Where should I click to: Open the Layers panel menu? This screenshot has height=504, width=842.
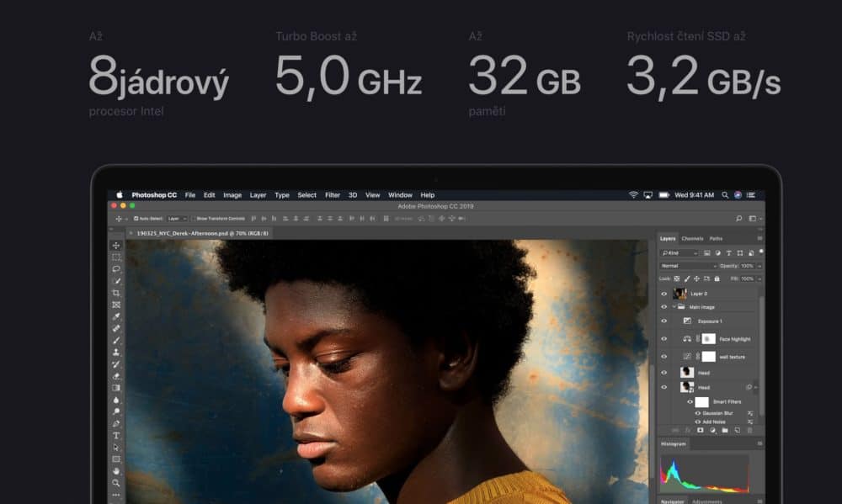(x=759, y=238)
